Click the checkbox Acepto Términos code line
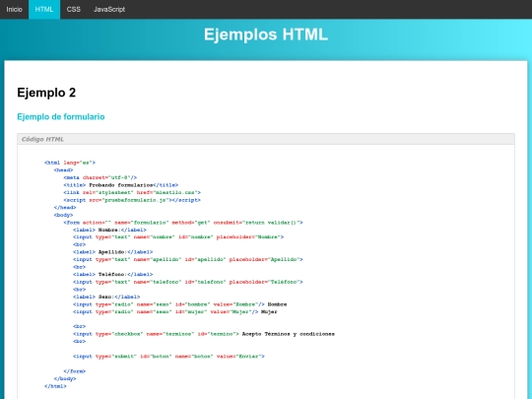The width and height of the screenshot is (532, 399). 204,334
